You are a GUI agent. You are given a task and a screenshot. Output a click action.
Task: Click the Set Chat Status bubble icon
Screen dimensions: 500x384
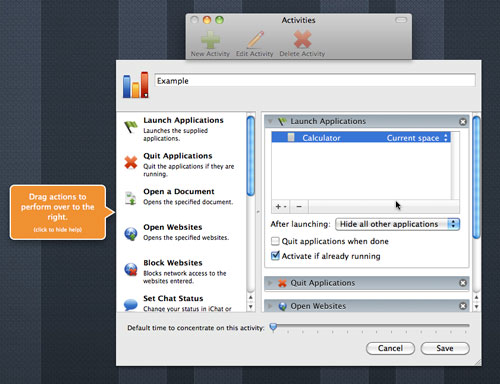pyautogui.click(x=130, y=304)
